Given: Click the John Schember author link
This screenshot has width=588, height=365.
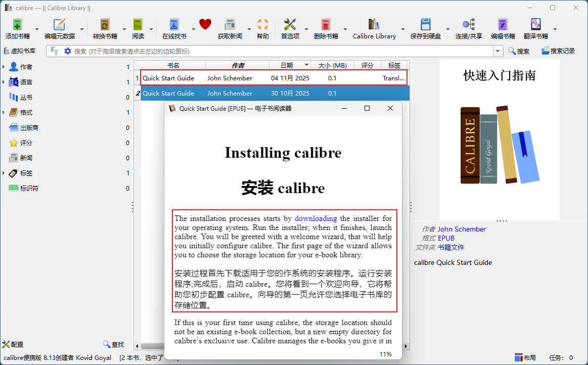Looking at the screenshot, I should click(x=462, y=229).
